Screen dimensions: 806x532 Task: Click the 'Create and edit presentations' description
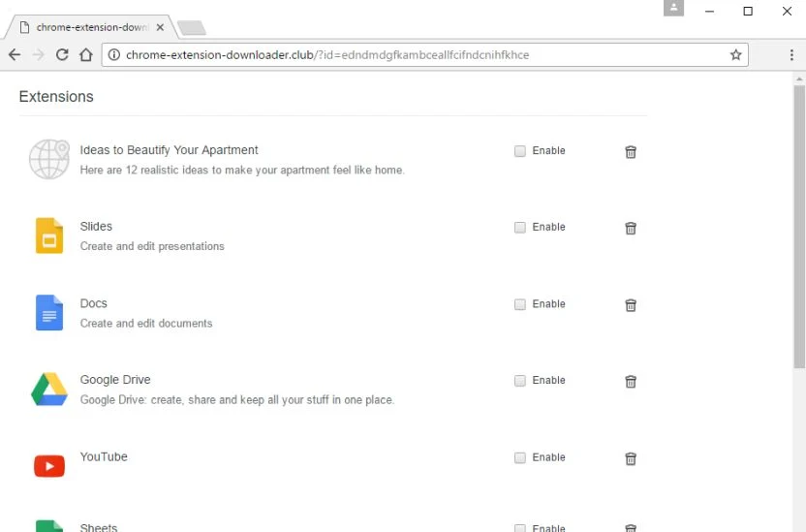(152, 246)
